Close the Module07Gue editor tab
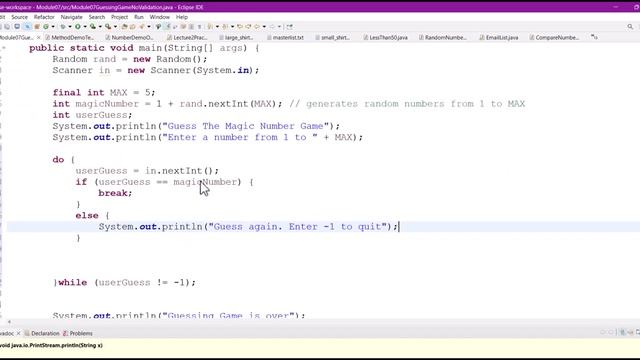 coord(39,37)
